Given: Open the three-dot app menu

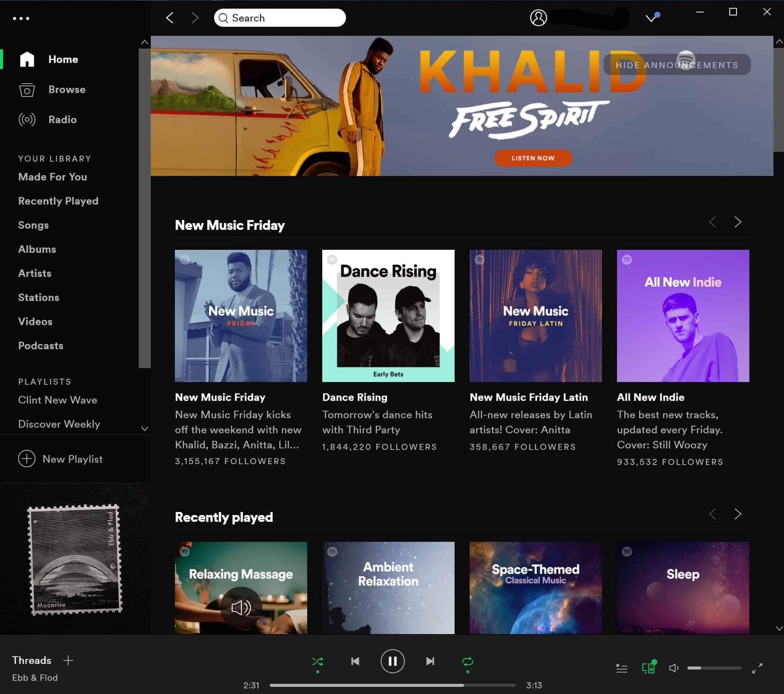Looking at the screenshot, I should tap(21, 18).
